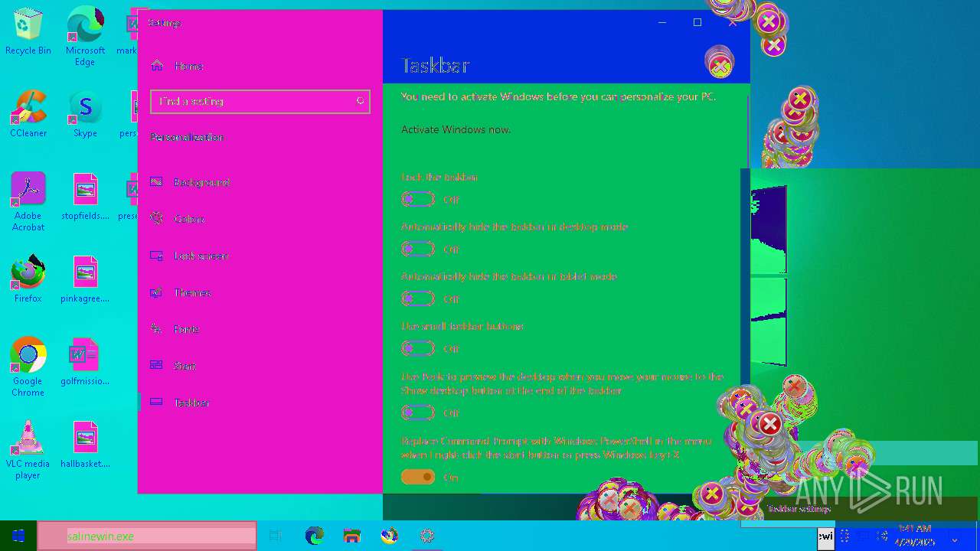Viewport: 980px width, 551px height.
Task: Launch Microsoft Edge from the desktop
Action: (x=85, y=36)
